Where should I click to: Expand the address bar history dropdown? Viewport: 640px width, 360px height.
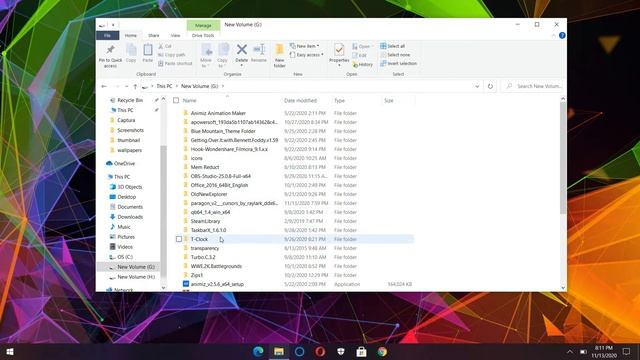click(x=477, y=87)
